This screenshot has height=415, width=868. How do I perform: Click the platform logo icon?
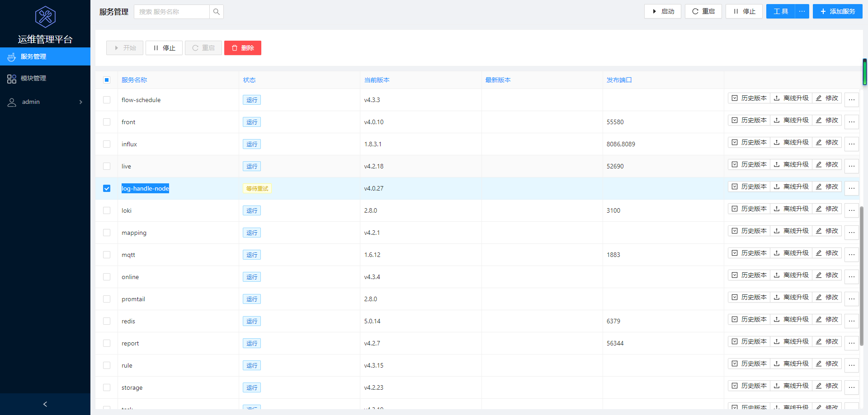coord(45,17)
